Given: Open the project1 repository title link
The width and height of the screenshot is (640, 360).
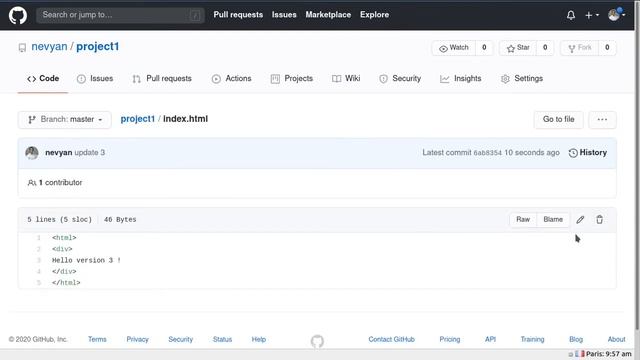Looking at the screenshot, I should (x=98, y=47).
